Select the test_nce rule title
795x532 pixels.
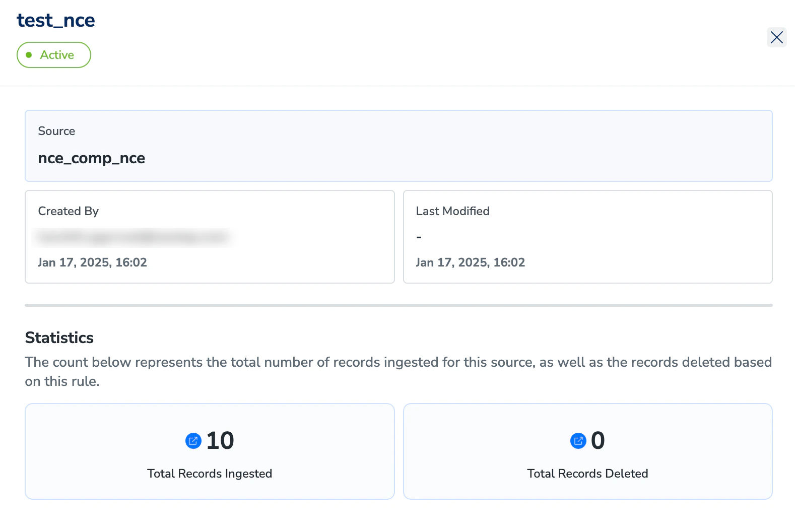pyautogui.click(x=56, y=20)
